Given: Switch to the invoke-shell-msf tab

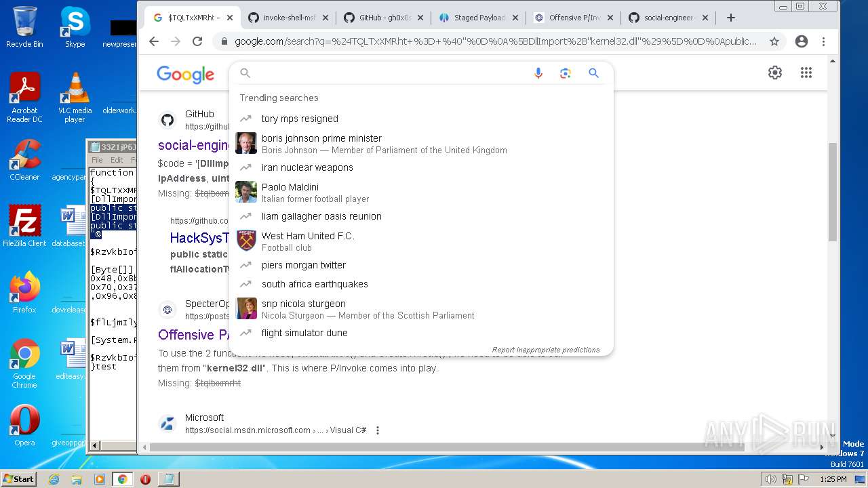Looking at the screenshot, I should pyautogui.click(x=290, y=18).
